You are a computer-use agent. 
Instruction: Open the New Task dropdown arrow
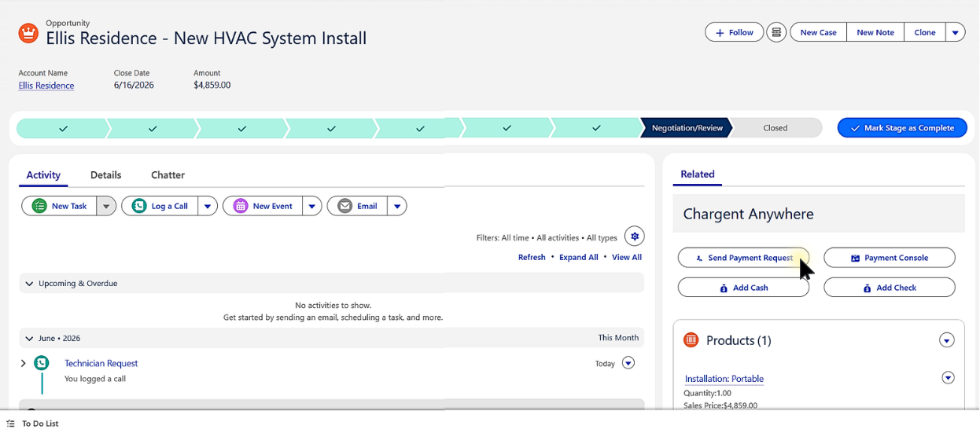106,206
